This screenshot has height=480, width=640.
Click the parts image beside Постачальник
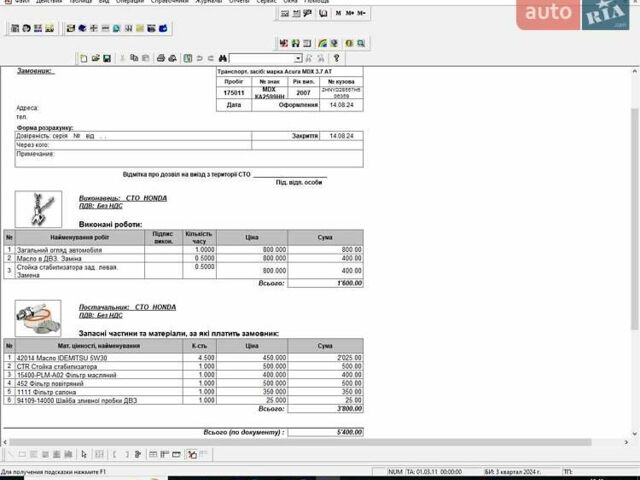pyautogui.click(x=40, y=316)
